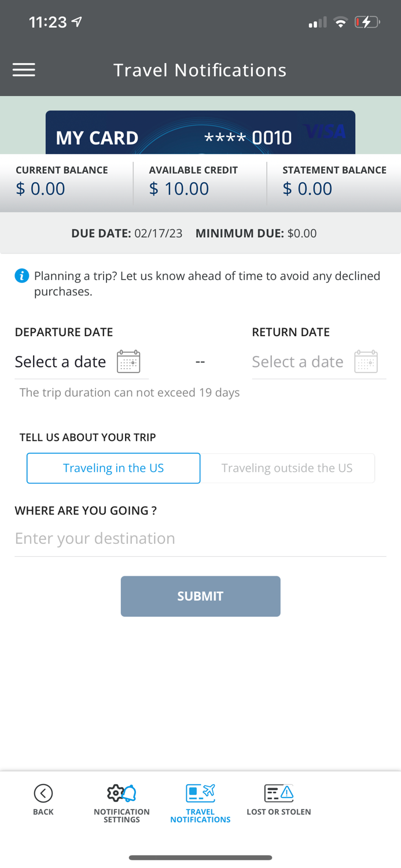Tap the return date calendar icon
Image resolution: width=401 pixels, height=868 pixels.
pyautogui.click(x=366, y=362)
